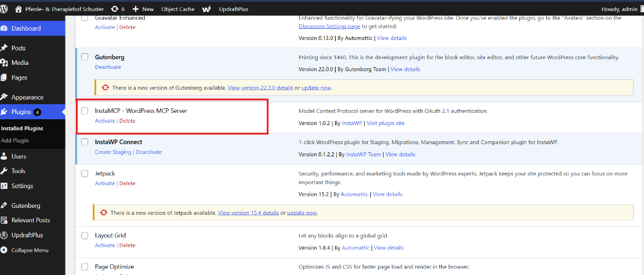
Task: Click the updates refresh icon in admin bar
Action: [x=114, y=9]
